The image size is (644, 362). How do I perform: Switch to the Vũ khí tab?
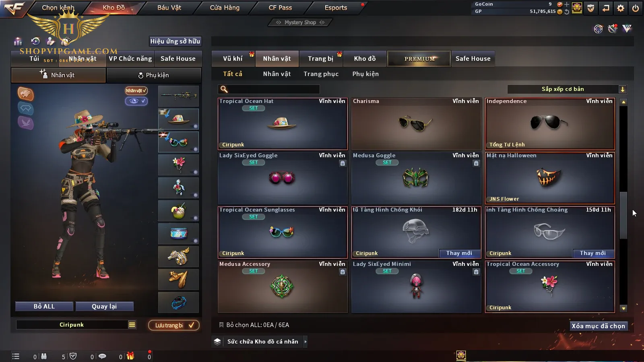click(233, 59)
